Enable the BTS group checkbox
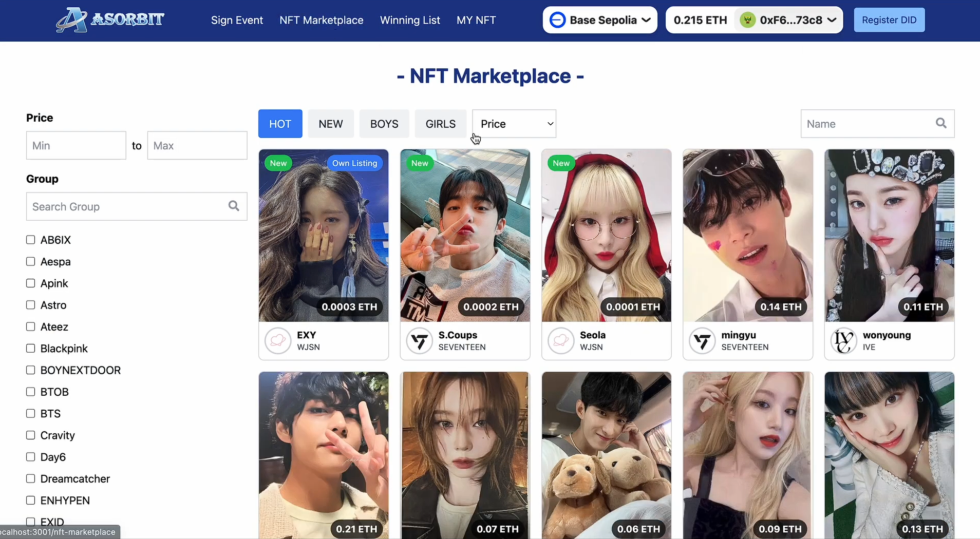 (x=31, y=414)
